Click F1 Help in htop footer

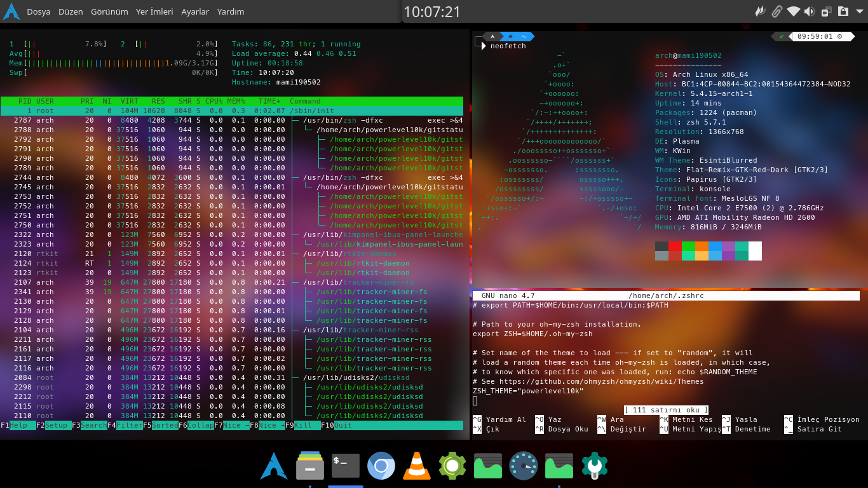(18, 425)
